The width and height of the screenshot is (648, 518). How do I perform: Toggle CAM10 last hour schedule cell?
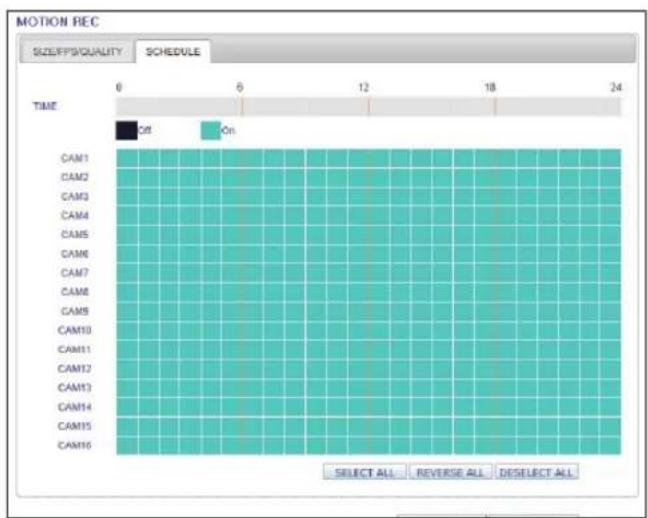point(610,331)
